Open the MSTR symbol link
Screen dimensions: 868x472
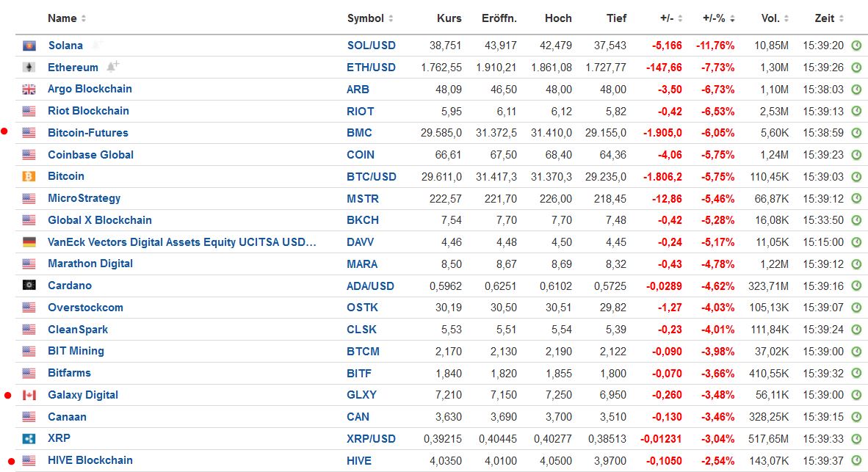click(x=361, y=198)
